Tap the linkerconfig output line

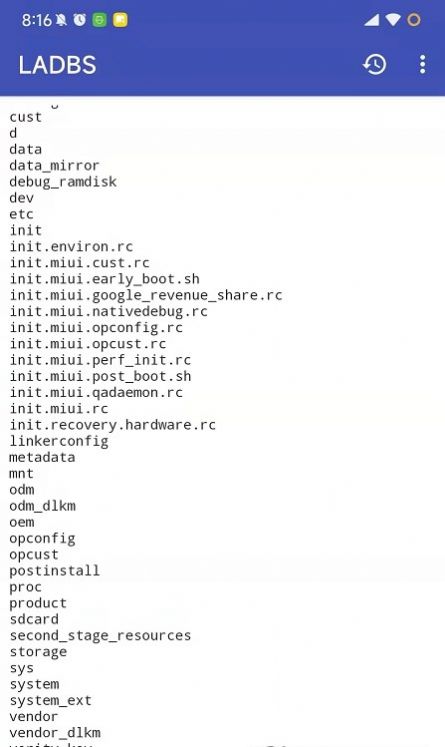point(59,441)
